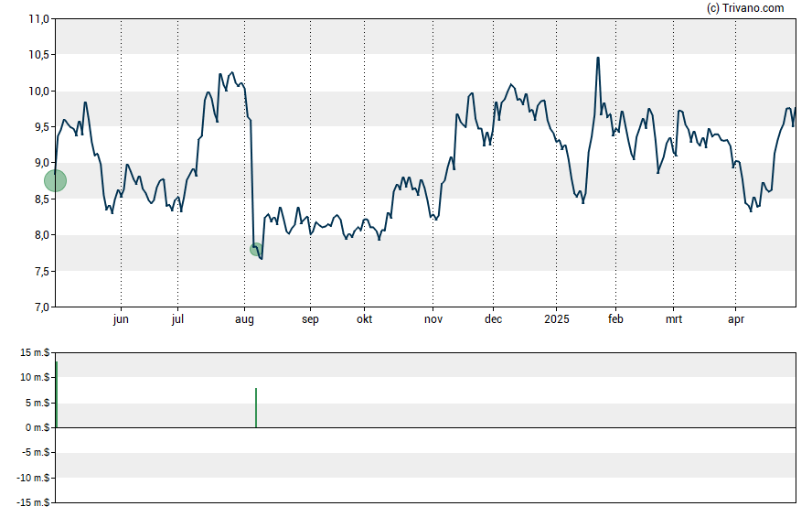Viewport: 812px width, 517px height.
Task: Click the '2025' year axis label
Action: (557, 319)
